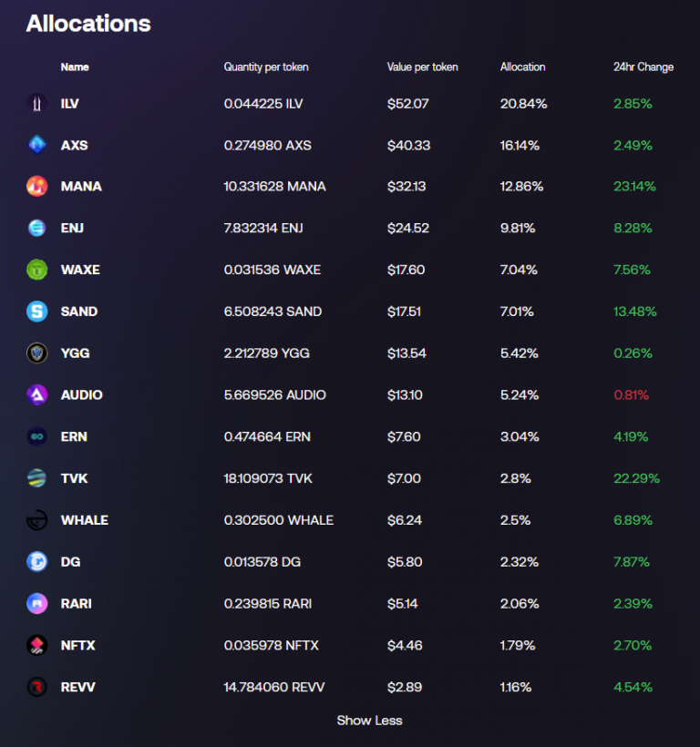Click the ILV token icon

[x=36, y=104]
